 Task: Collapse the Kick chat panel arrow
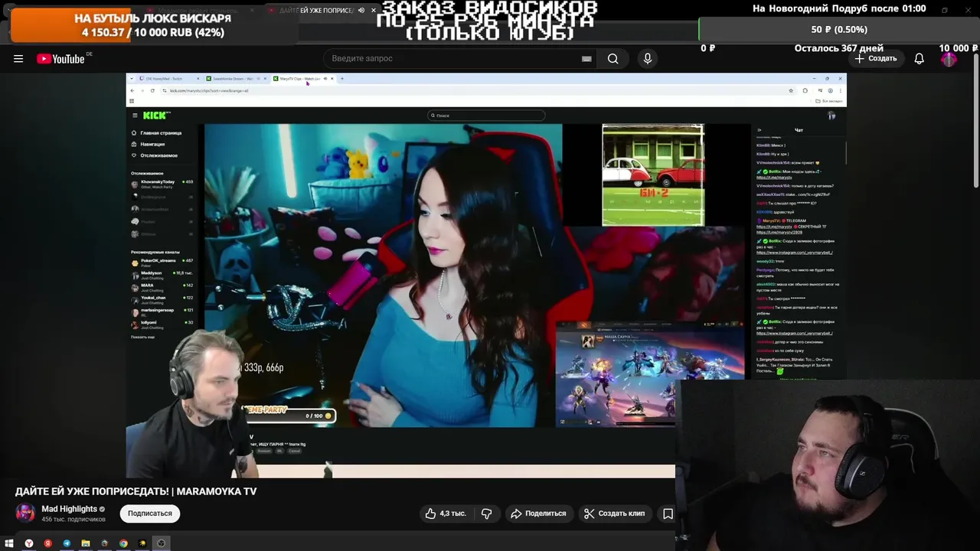click(759, 130)
